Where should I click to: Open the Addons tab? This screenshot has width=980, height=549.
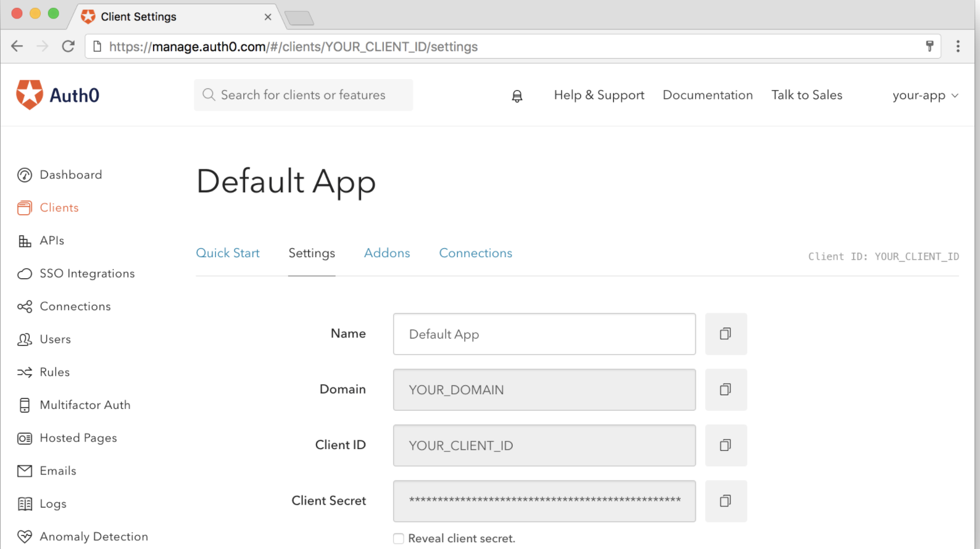pyautogui.click(x=387, y=253)
